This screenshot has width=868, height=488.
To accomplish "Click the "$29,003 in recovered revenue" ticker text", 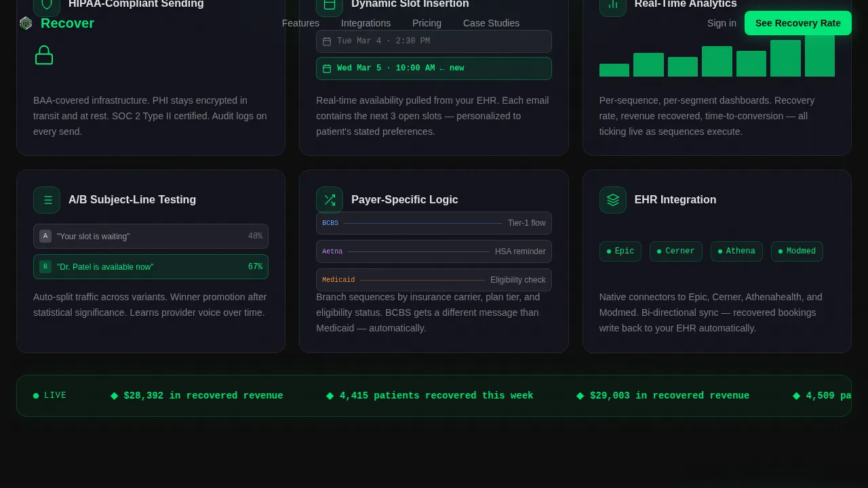I will pos(669,396).
